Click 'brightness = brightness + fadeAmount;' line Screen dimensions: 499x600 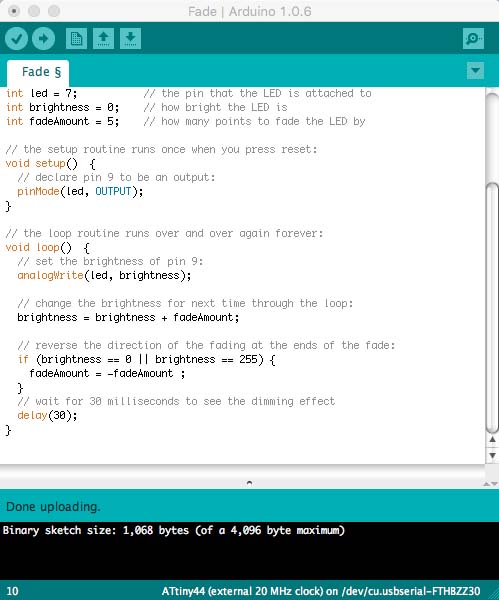[x=128, y=318]
